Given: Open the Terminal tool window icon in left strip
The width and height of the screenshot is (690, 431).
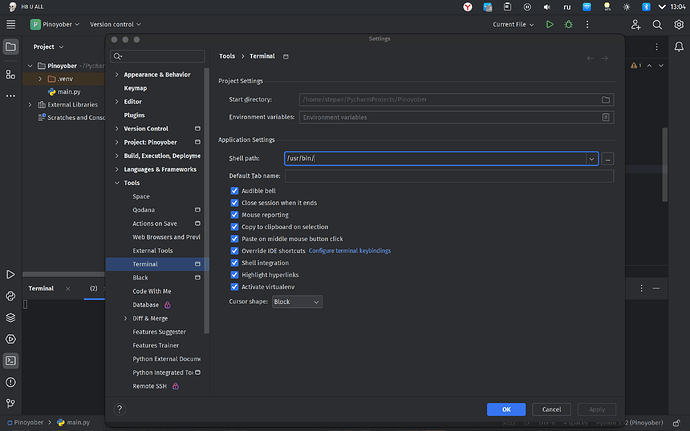Looking at the screenshot, I should pos(11,361).
